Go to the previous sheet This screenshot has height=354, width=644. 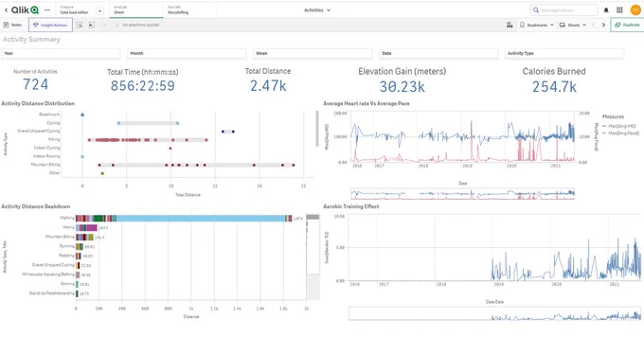[593, 25]
